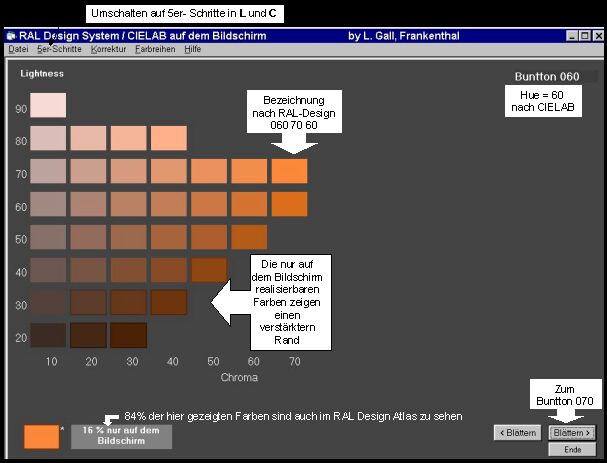Open the Farbreihen menu
The image size is (607, 463).
(x=155, y=49)
